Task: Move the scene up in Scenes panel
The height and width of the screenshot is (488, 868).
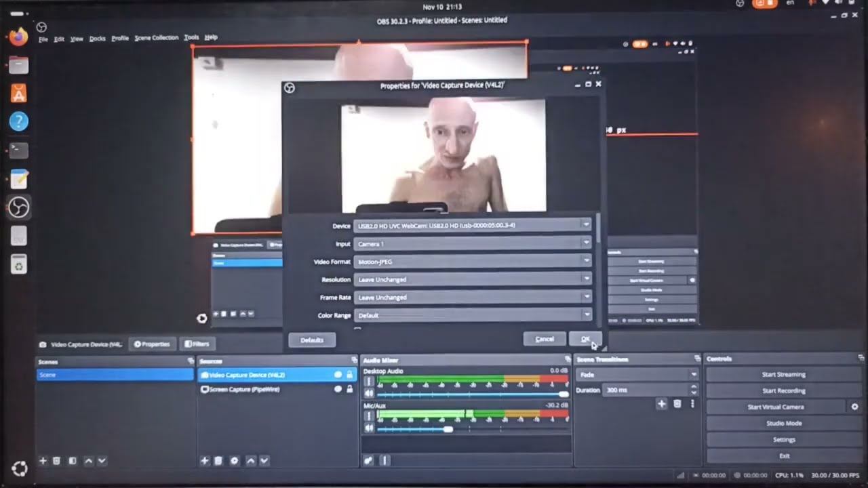Action: 88,461
